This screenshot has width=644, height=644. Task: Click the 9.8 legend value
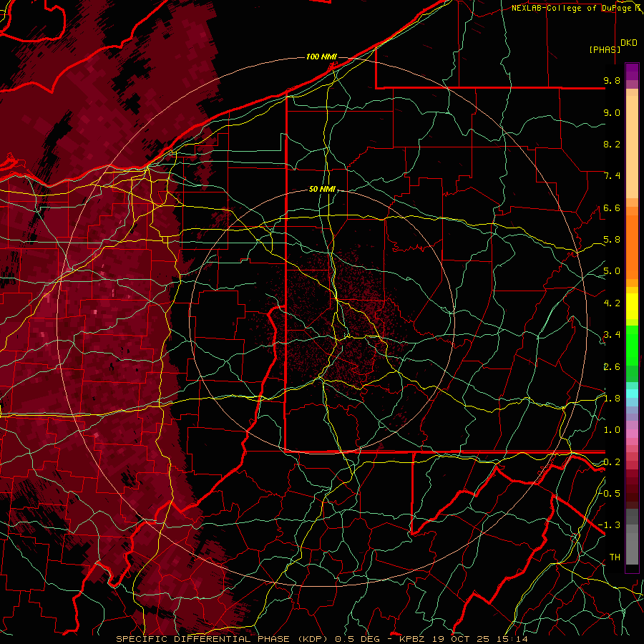pyautogui.click(x=612, y=80)
